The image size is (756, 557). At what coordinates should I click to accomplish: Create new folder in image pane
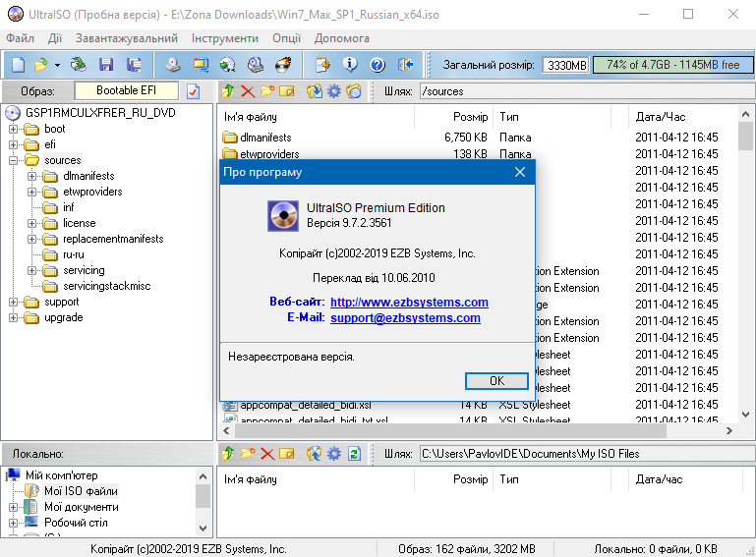(267, 90)
